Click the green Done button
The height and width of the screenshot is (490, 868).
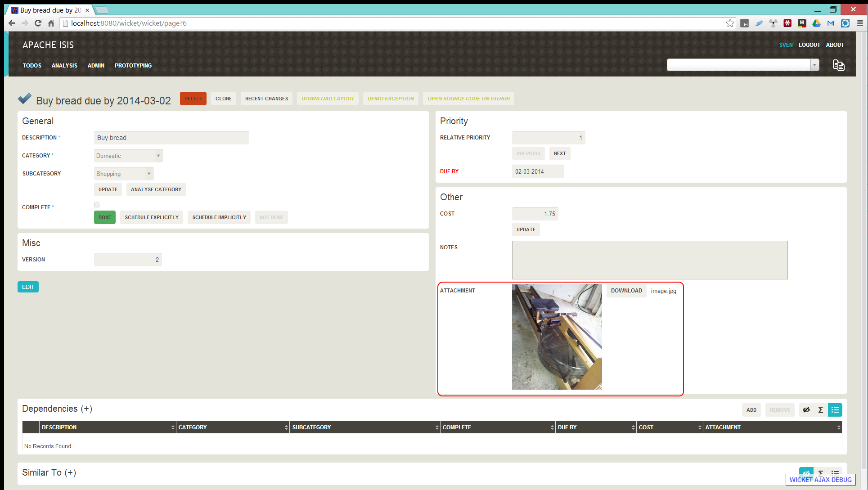click(105, 217)
